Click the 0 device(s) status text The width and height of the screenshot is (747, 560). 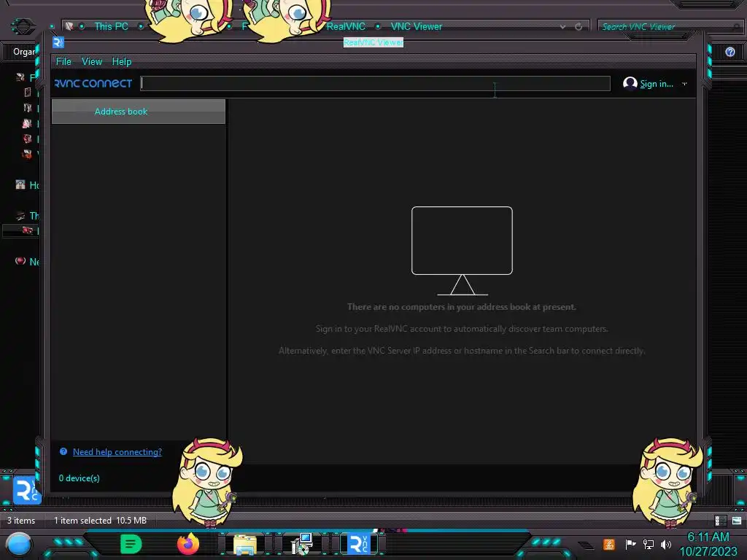[79, 478]
